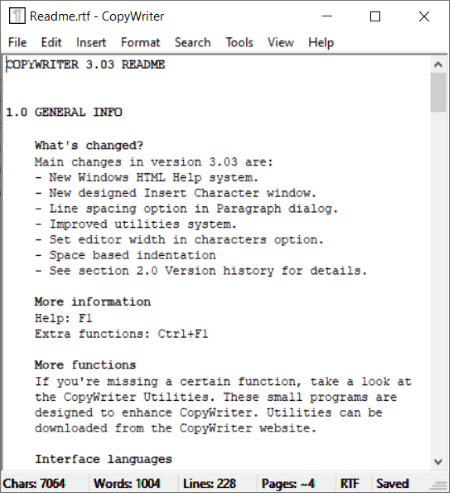The image size is (450, 493).
Task: Click the Words: 1004 status entry
Action: click(x=127, y=483)
